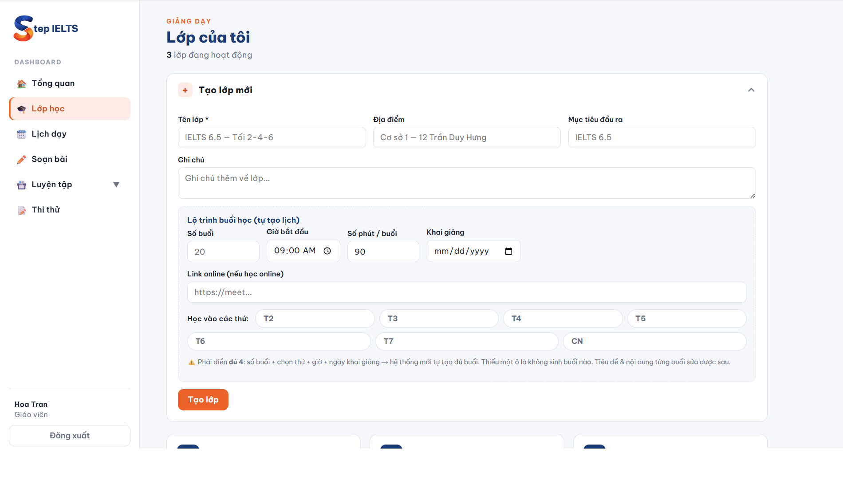Click inside the Ghi chú textarea
Screen dimensions: 843x504
[467, 183]
